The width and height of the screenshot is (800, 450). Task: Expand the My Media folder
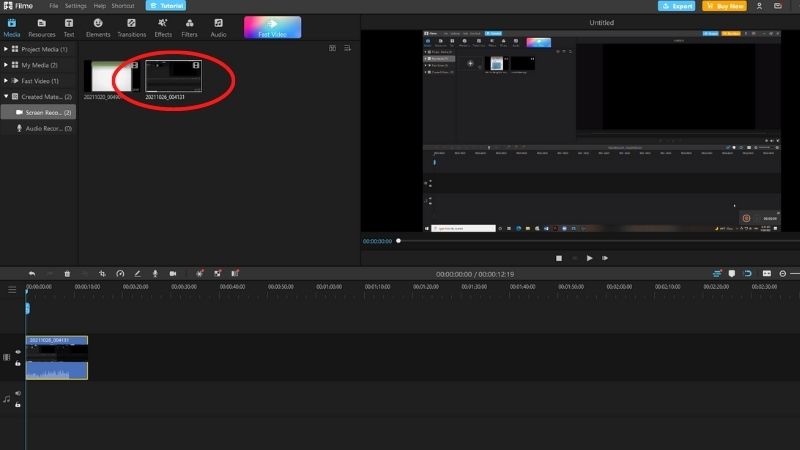point(6,65)
